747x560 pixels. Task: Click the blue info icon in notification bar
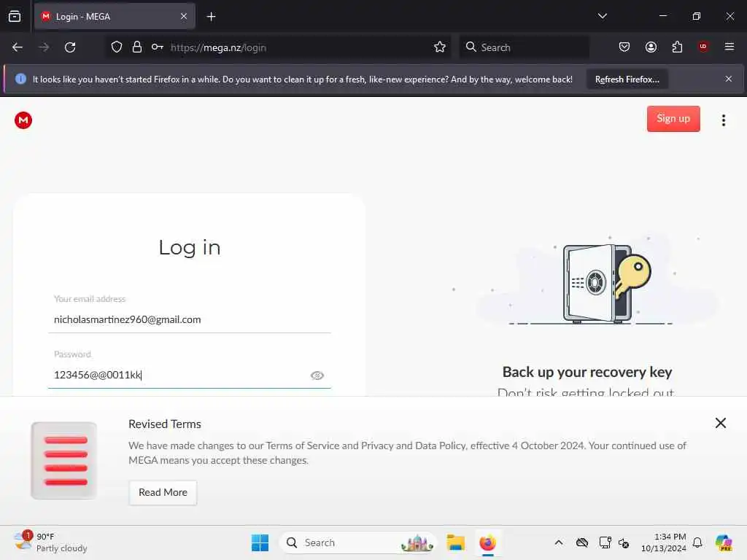(20, 79)
